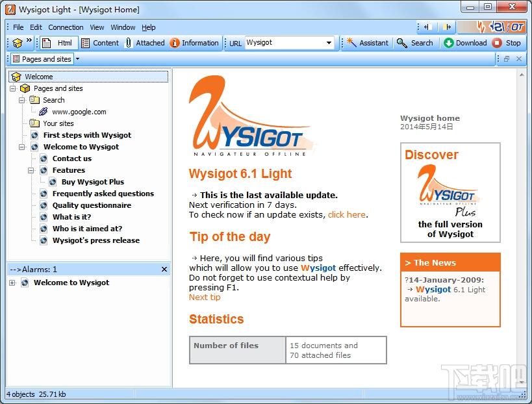The height and width of the screenshot is (404, 532).
Task: Navigate back with the left arrow icon
Action: click(427, 27)
